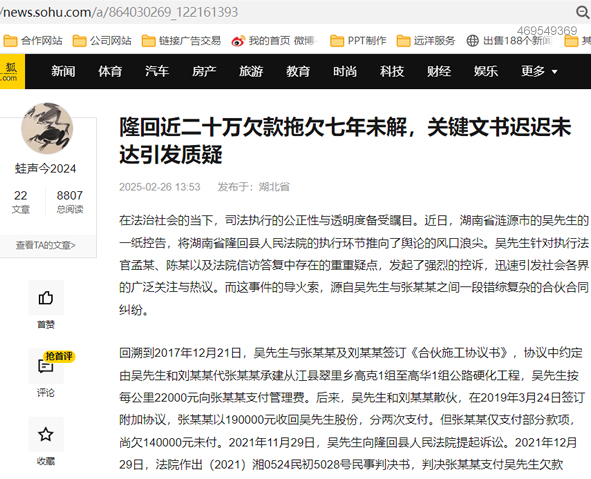591x479 pixels.
Task: Go to the 旅游 channel
Action: point(251,71)
